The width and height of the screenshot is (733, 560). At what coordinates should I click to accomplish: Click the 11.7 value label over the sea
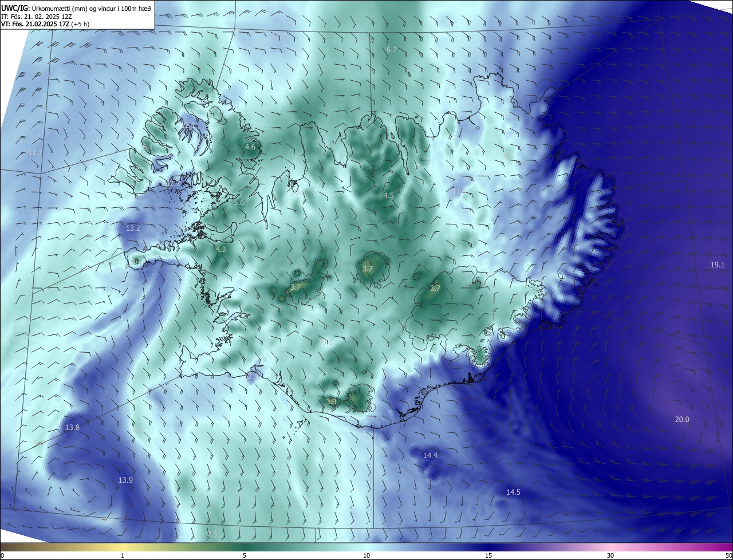[36, 153]
